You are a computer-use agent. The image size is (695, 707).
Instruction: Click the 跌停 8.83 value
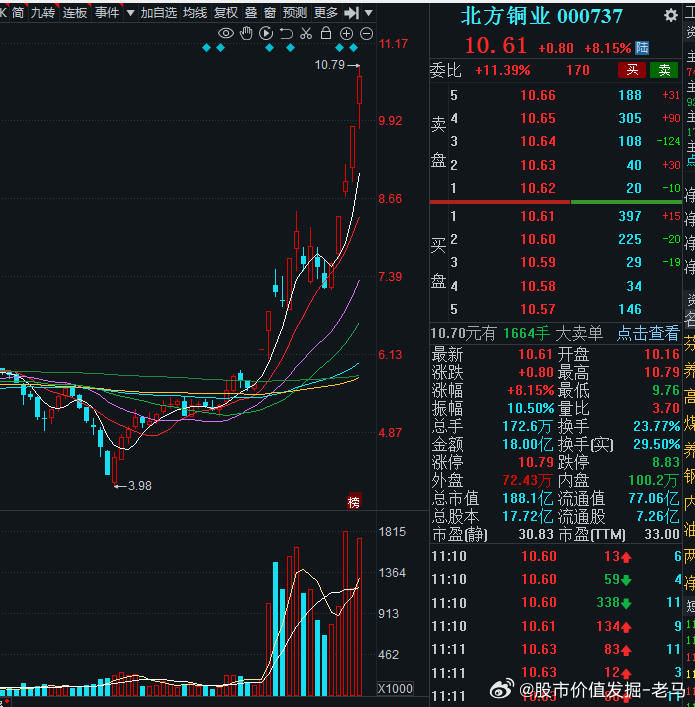coord(666,462)
